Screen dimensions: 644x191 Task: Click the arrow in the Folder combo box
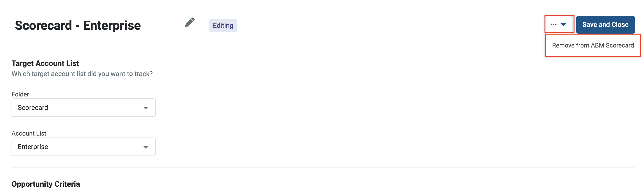tap(145, 108)
